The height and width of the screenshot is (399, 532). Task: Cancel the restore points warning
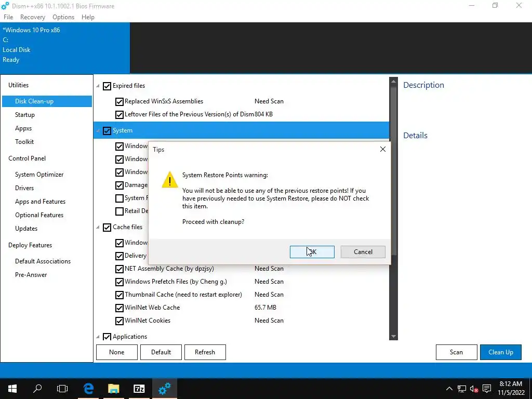click(363, 252)
